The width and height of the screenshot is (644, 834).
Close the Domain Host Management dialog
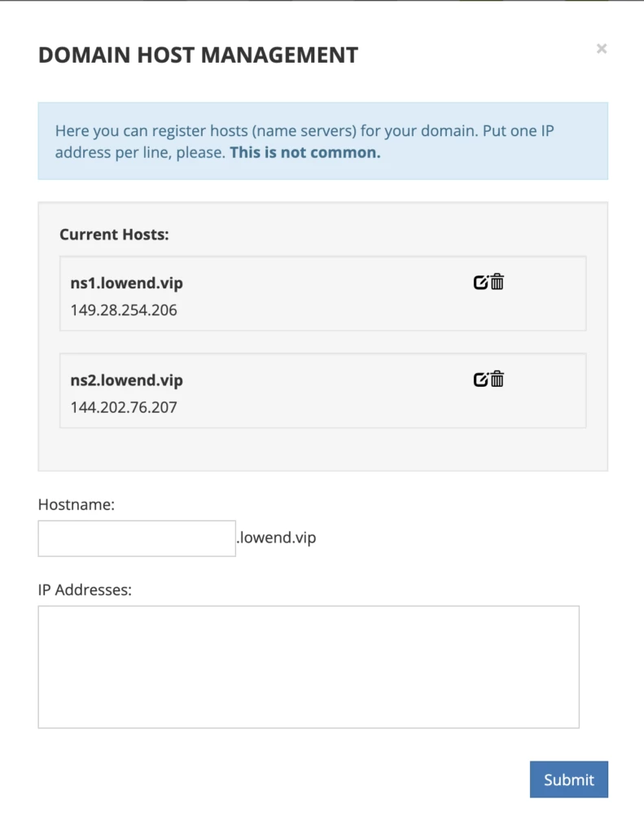(602, 49)
